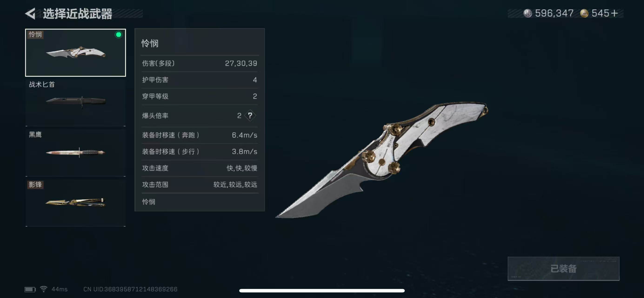
Task: Click the 伤害(多段) damage stat row
Action: [200, 63]
